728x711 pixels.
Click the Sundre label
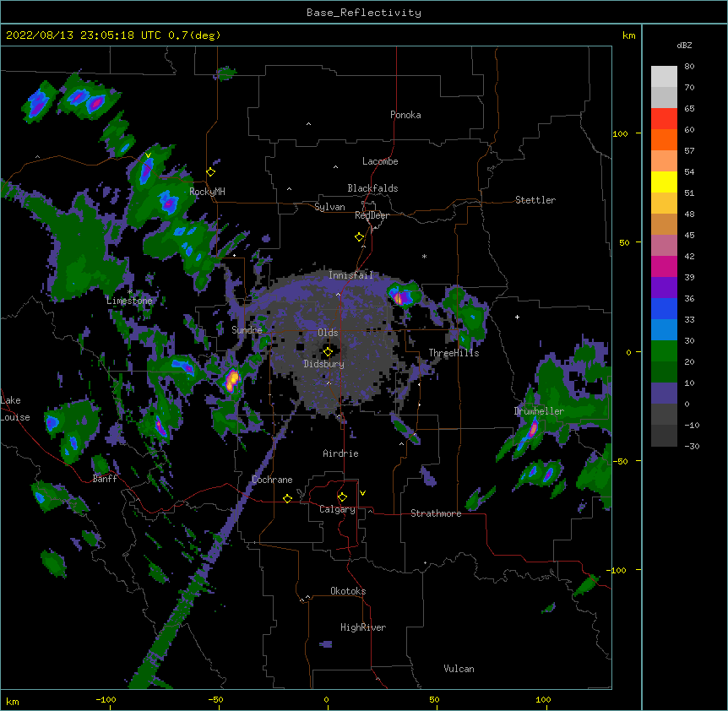point(247,330)
